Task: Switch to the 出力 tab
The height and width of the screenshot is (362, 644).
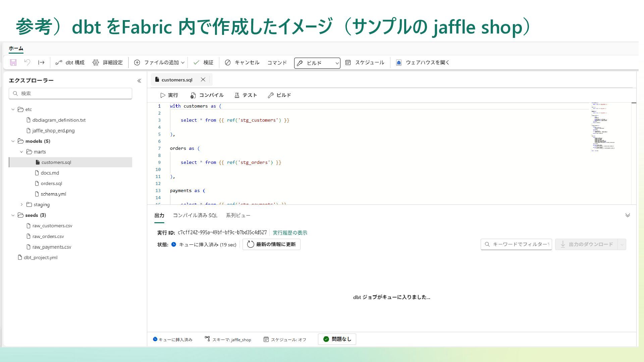Action: pyautogui.click(x=159, y=216)
